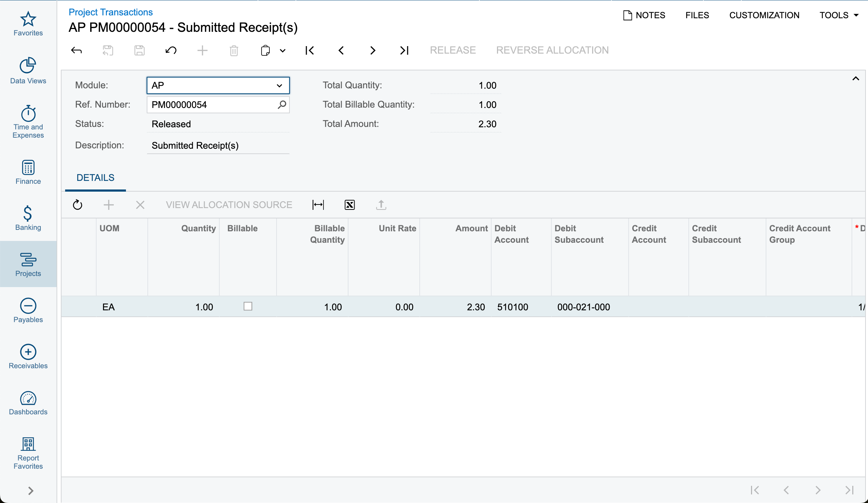The image size is (868, 503).
Task: Open Favorites in the sidebar
Action: tap(28, 24)
